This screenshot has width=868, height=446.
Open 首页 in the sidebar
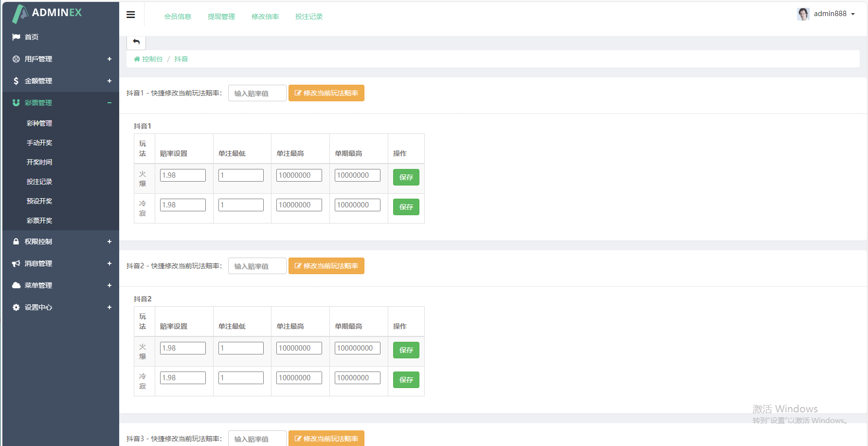(32, 37)
